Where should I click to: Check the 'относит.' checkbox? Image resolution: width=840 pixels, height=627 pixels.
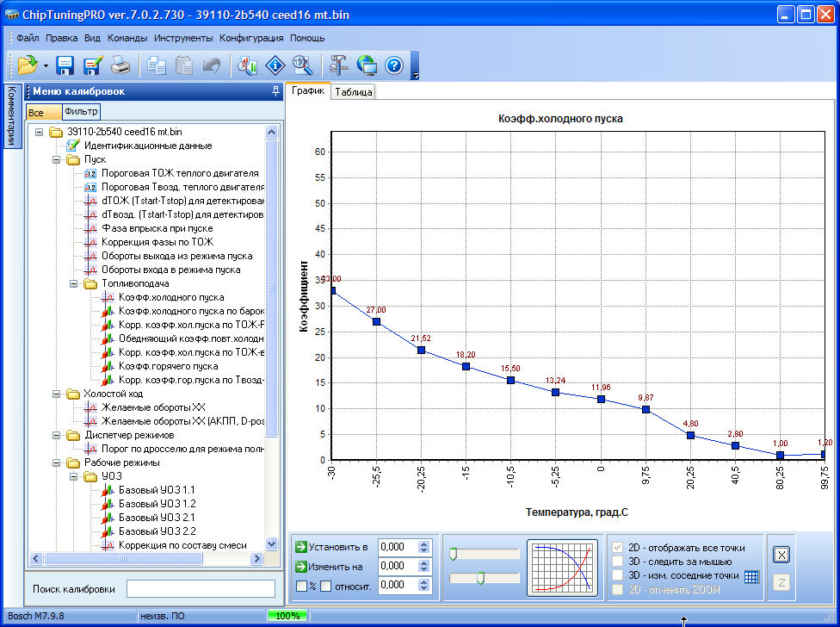[x=326, y=587]
